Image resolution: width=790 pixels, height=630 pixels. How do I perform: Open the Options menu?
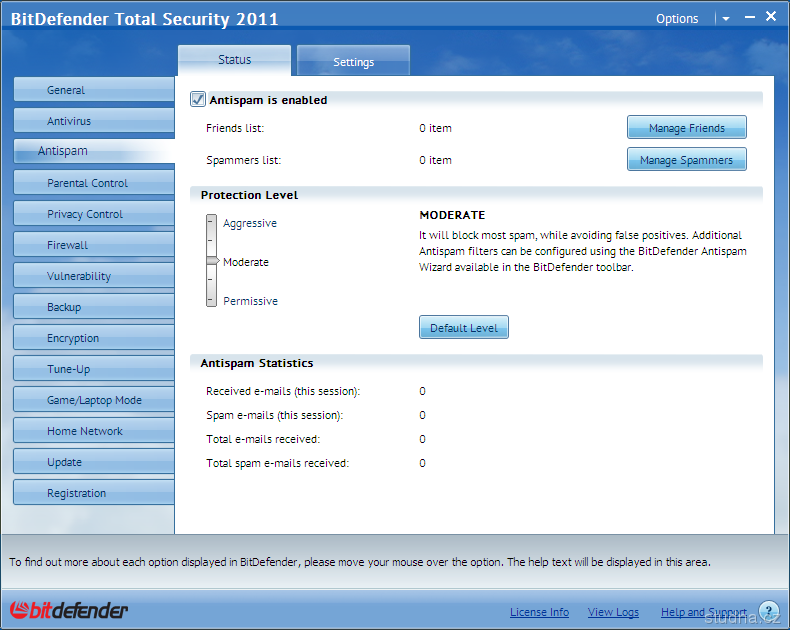(x=677, y=19)
